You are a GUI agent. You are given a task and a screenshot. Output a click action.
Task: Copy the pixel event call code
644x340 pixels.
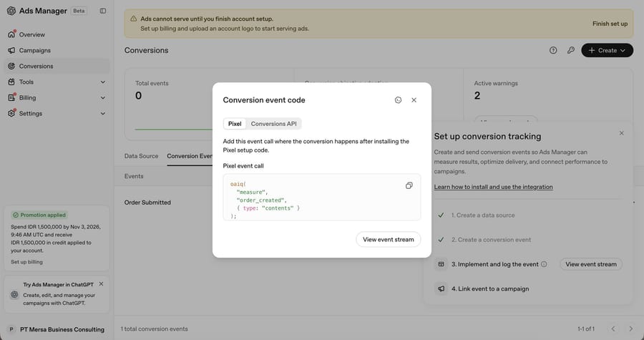click(409, 185)
